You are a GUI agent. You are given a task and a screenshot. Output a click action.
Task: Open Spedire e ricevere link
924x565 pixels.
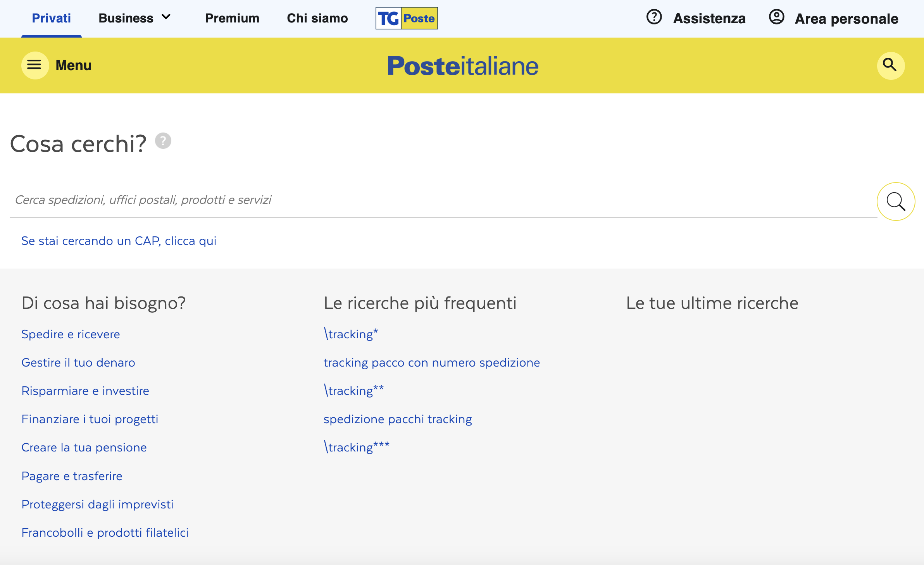71,334
